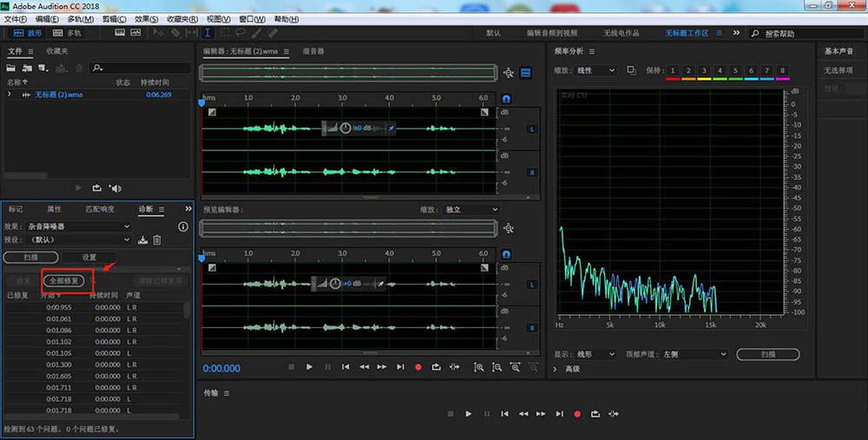The height and width of the screenshot is (440, 868).
Task: Open the 效果(S) menu
Action: point(147,19)
